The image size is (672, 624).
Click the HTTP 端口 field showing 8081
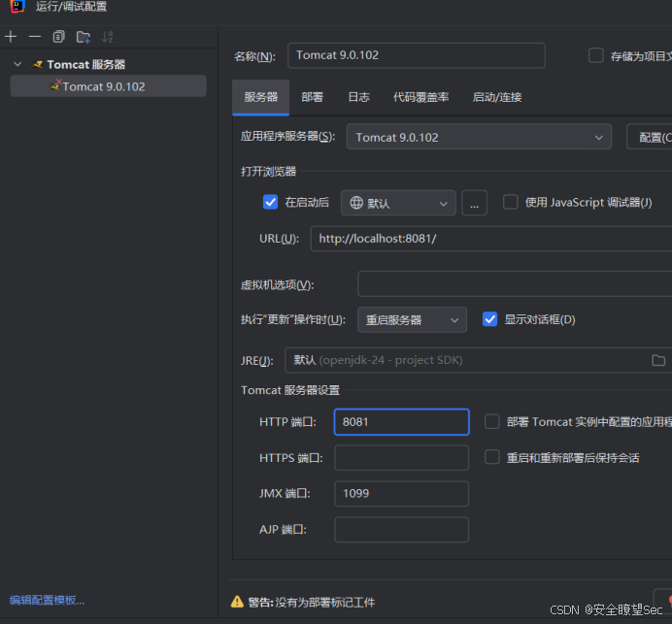click(402, 422)
